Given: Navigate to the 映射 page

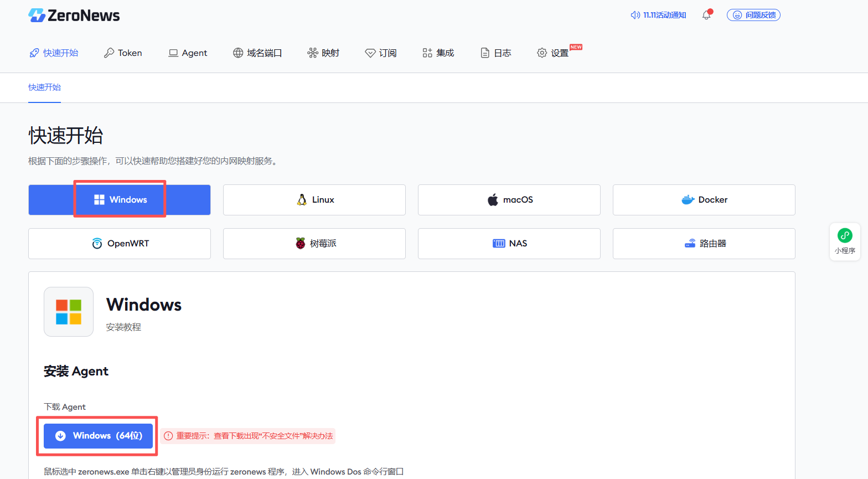Looking at the screenshot, I should [323, 53].
